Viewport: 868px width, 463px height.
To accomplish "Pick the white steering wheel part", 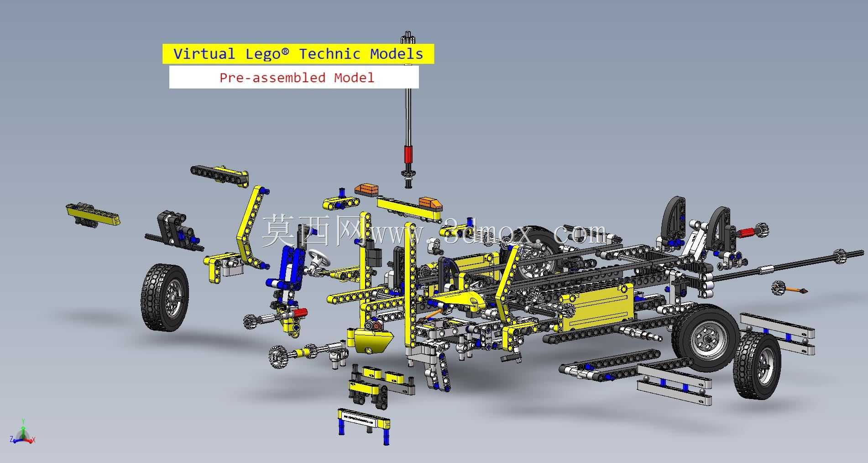I will pos(319,260).
